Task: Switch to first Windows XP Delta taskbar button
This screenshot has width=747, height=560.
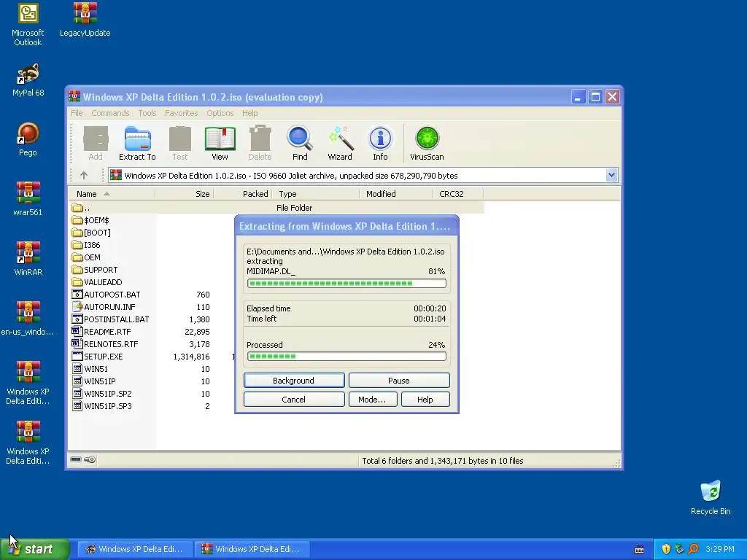Action: [x=135, y=549]
